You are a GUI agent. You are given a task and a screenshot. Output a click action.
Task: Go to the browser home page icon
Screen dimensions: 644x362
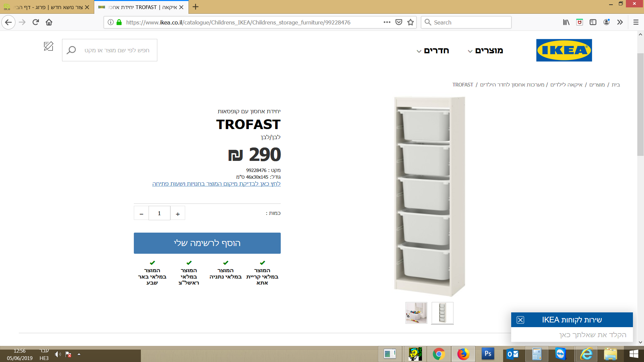pos(49,22)
